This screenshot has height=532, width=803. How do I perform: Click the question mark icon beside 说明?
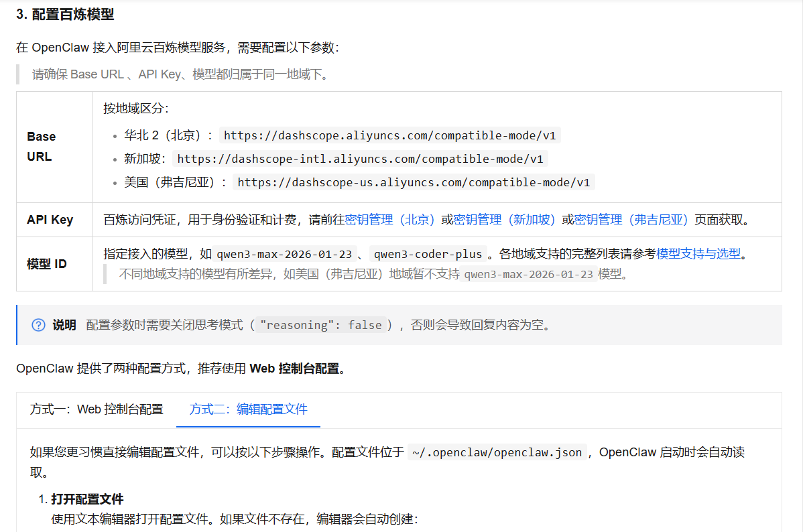(x=38, y=325)
